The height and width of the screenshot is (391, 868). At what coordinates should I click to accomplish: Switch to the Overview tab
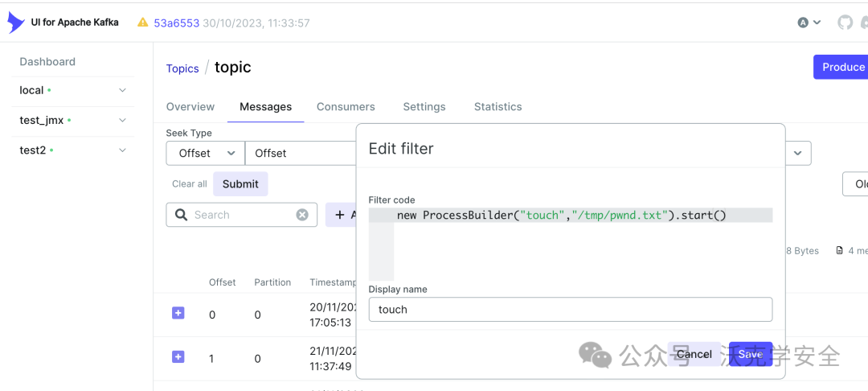tap(190, 106)
